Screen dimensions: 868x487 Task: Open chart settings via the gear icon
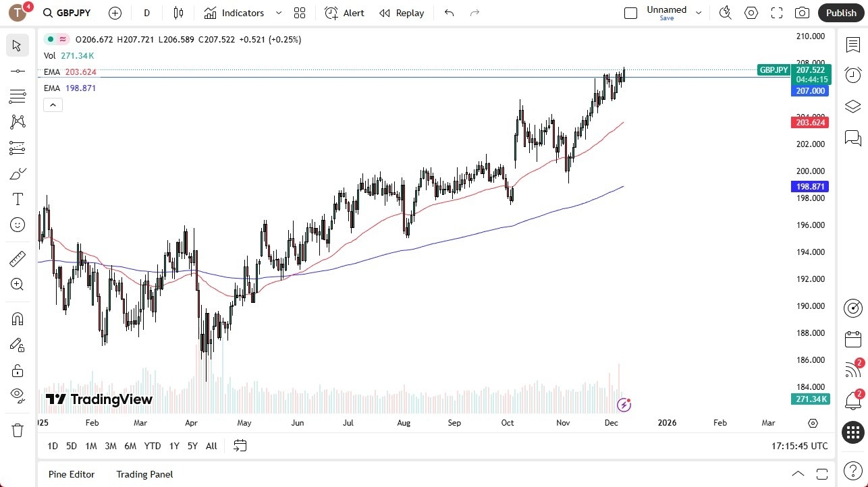pos(751,12)
